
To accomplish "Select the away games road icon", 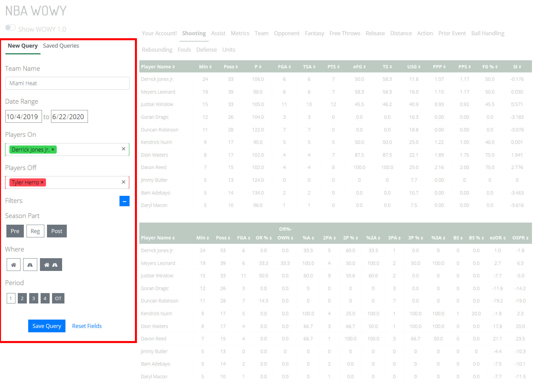I will (30, 265).
